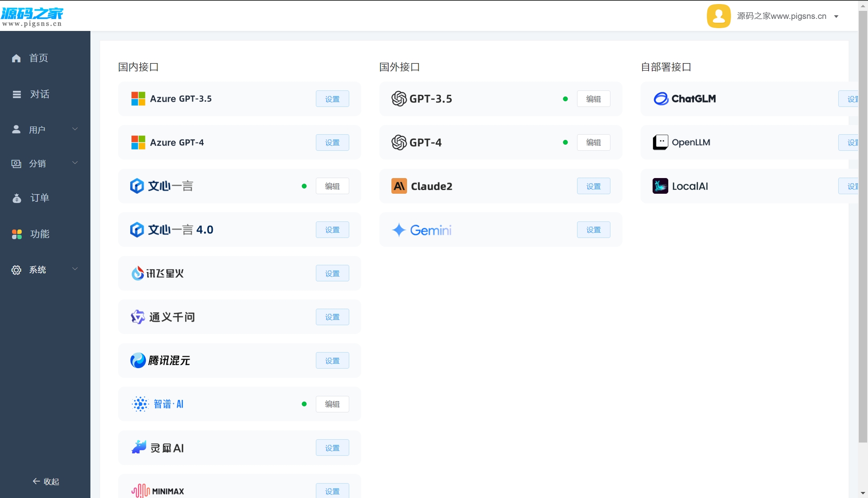Click the 分销 icon in sidebar
Screen dimensions: 868x498
pyautogui.click(x=16, y=164)
